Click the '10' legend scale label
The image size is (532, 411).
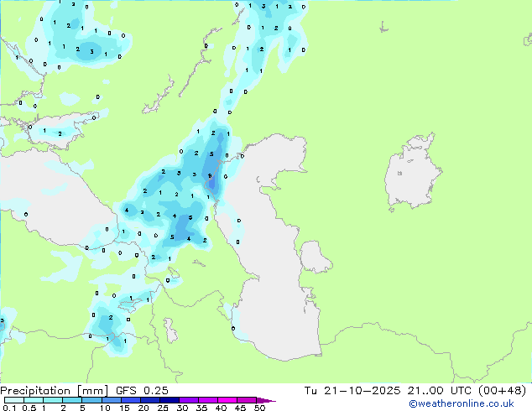pyautogui.click(x=105, y=408)
